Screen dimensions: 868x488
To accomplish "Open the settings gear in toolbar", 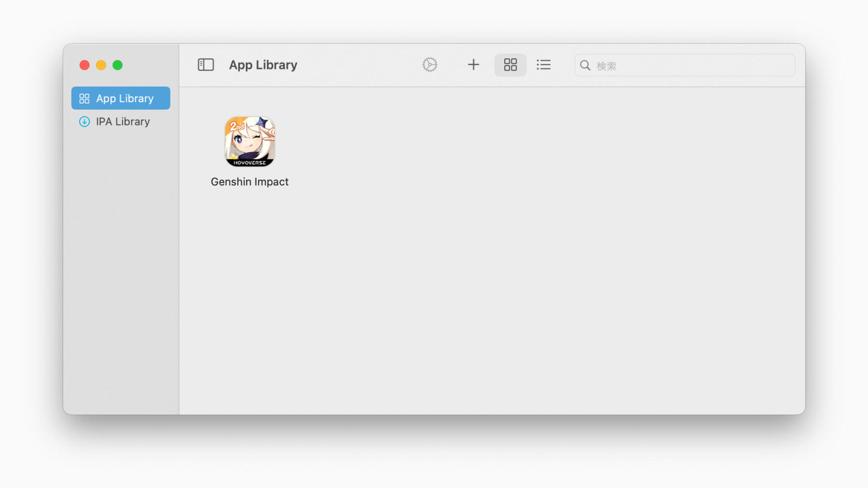I will click(430, 65).
